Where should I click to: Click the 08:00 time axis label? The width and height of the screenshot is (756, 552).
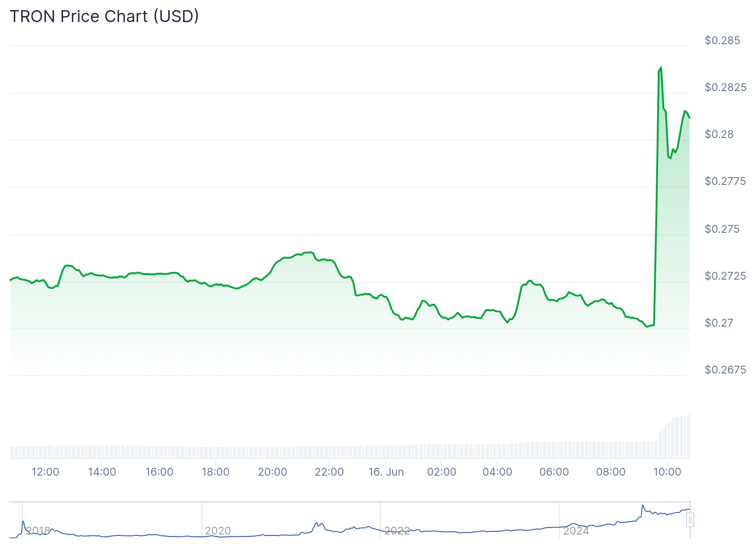[611, 472]
